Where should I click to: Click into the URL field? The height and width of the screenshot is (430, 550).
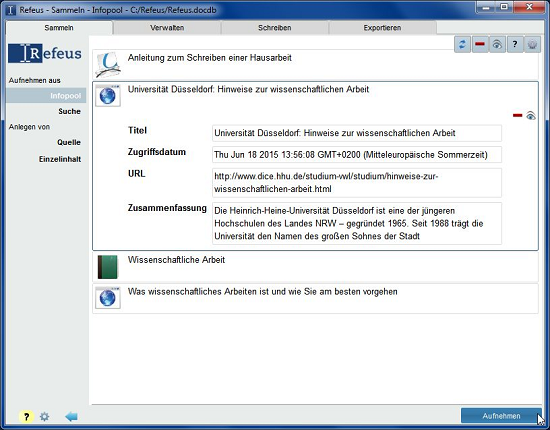(x=357, y=182)
